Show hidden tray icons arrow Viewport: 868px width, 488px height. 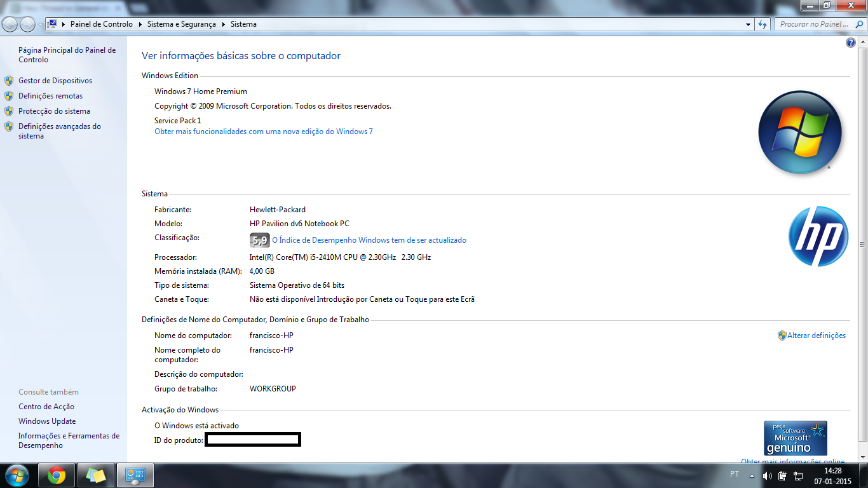(752, 475)
